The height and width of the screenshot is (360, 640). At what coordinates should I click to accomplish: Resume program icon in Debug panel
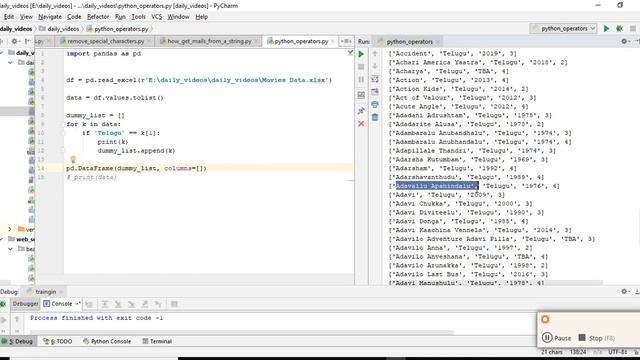[4, 320]
